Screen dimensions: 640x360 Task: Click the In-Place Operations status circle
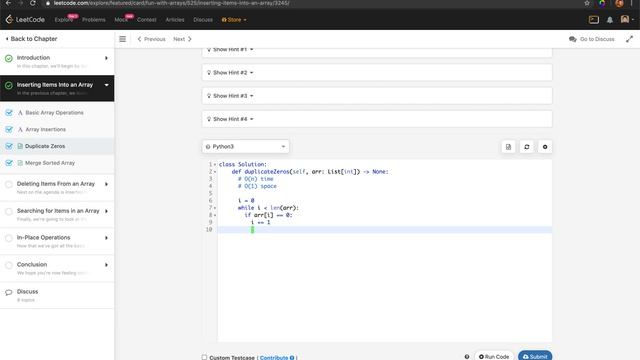pos(9,238)
